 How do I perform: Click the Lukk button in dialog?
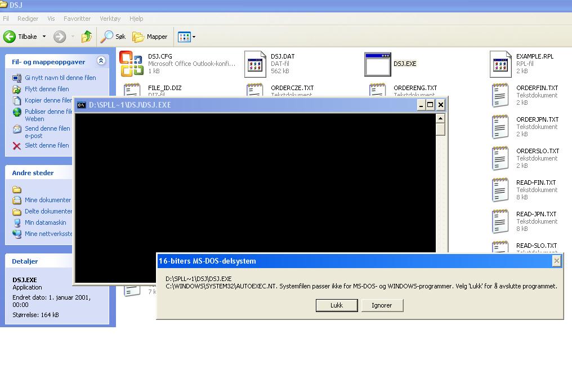pyautogui.click(x=337, y=305)
